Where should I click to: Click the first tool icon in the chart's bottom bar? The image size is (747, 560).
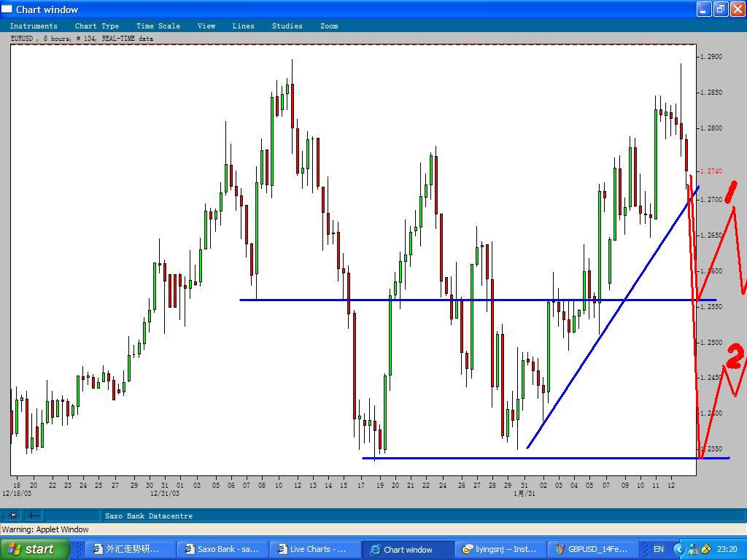tap(13, 516)
